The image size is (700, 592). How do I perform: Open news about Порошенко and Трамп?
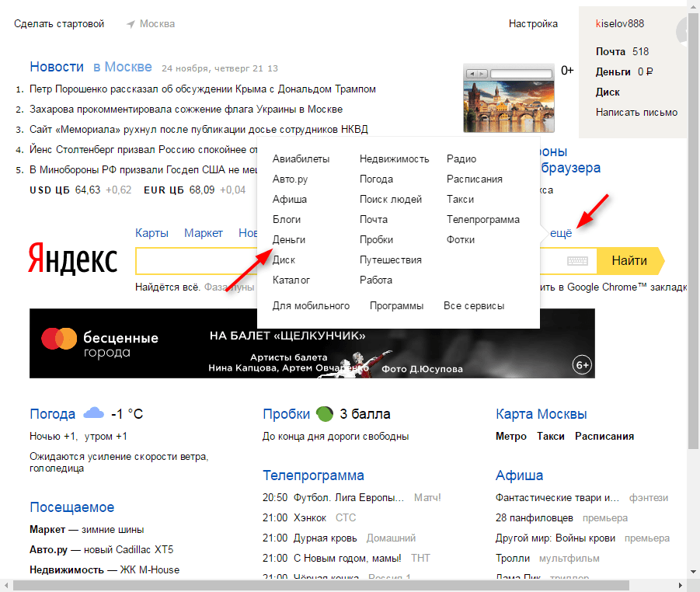pyautogui.click(x=203, y=89)
